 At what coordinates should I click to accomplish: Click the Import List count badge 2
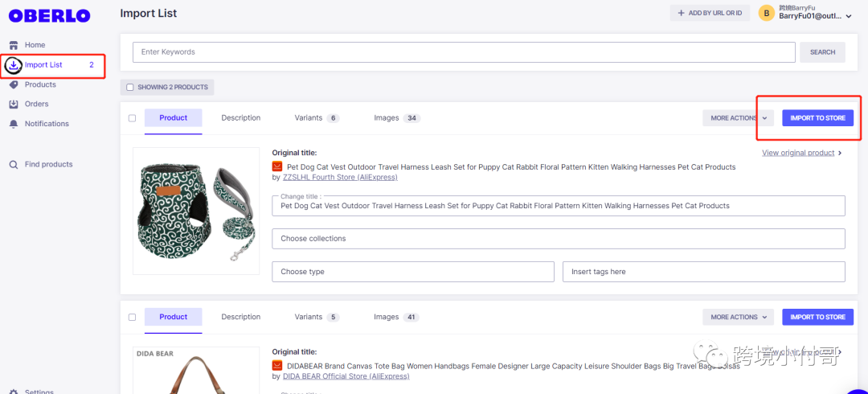(92, 65)
